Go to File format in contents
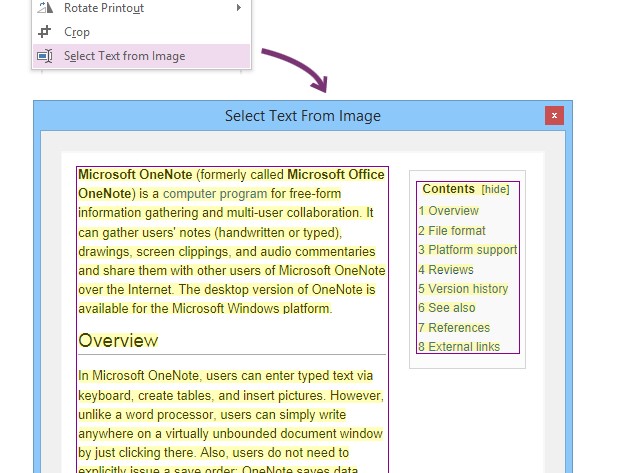Image resolution: width=623 pixels, height=473 pixels. 451,231
